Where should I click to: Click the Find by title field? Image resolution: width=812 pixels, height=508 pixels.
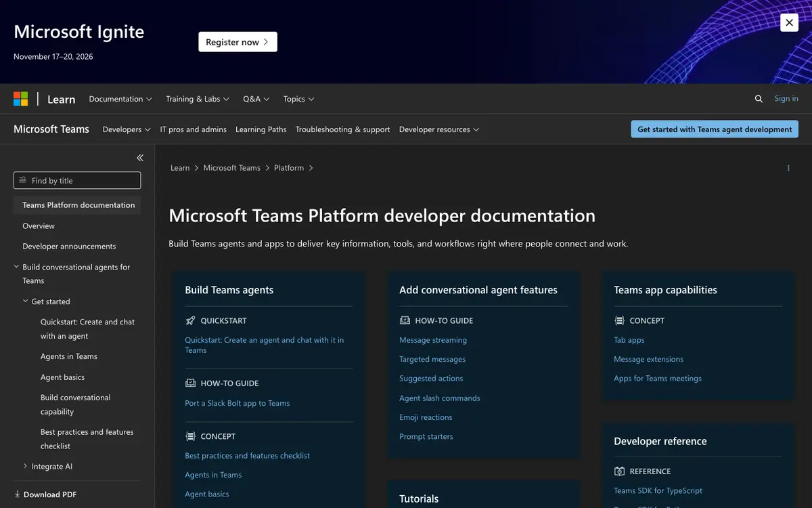pyautogui.click(x=77, y=180)
